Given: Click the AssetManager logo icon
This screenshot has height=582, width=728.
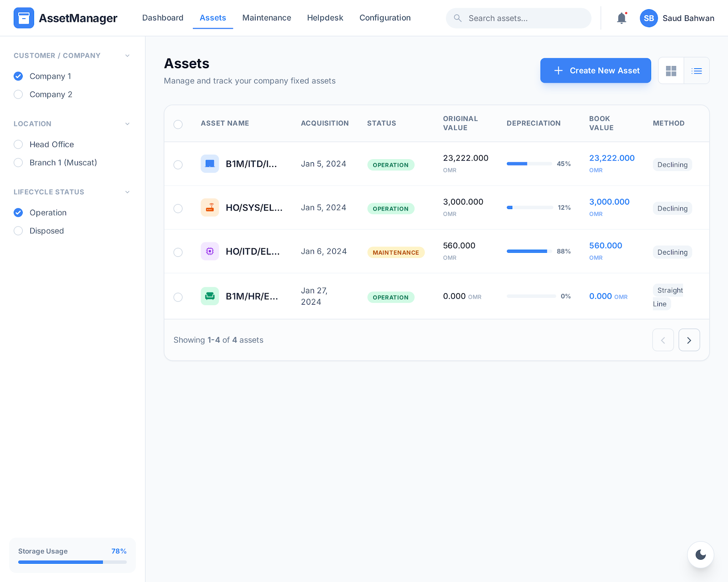Looking at the screenshot, I should click(24, 18).
